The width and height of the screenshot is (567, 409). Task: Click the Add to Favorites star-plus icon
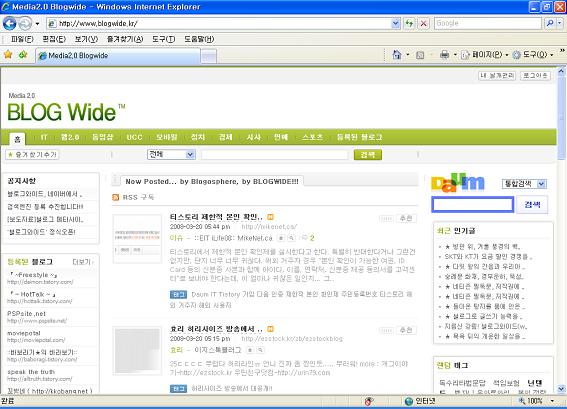(23, 55)
